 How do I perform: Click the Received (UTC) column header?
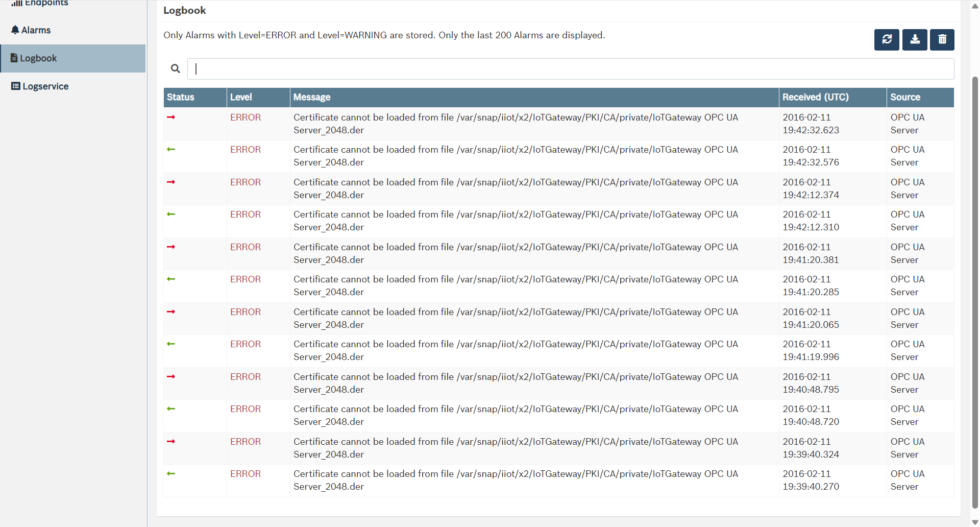tap(815, 97)
